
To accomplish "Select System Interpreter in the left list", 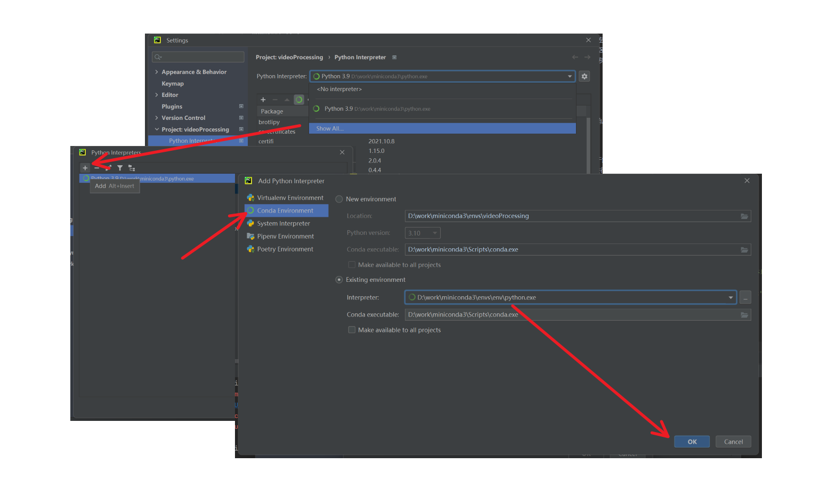I will pyautogui.click(x=287, y=223).
